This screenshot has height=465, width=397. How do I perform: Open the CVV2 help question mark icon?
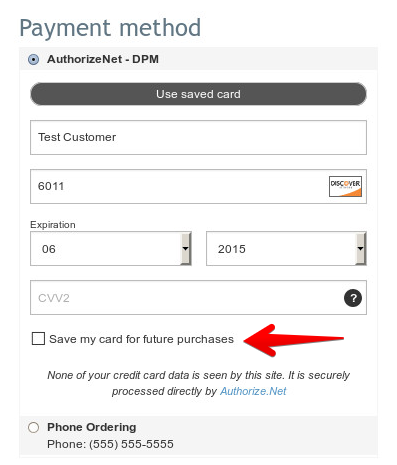(x=353, y=298)
